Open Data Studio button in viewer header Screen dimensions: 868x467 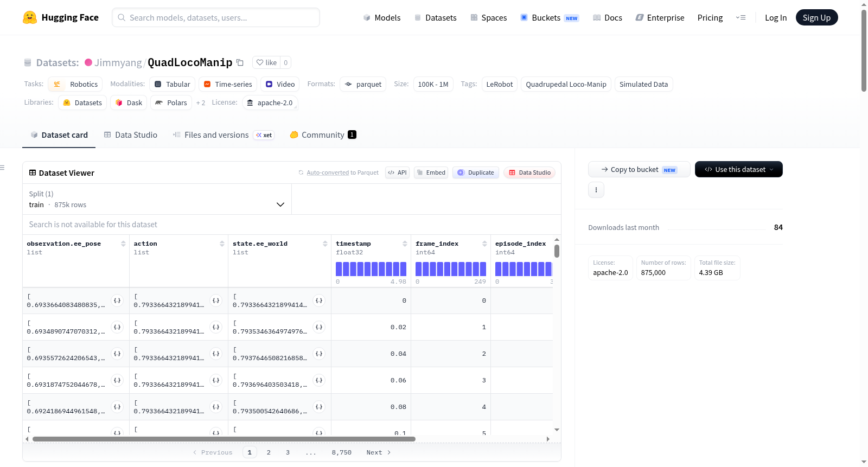[529, 172]
